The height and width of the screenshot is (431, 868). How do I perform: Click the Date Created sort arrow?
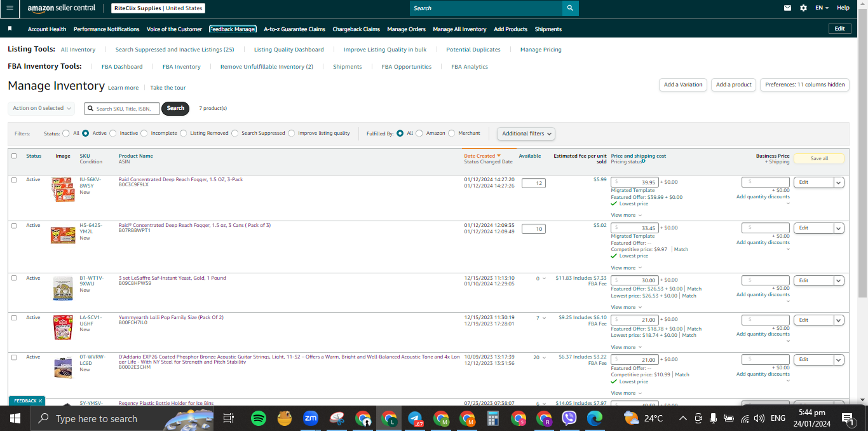point(499,156)
